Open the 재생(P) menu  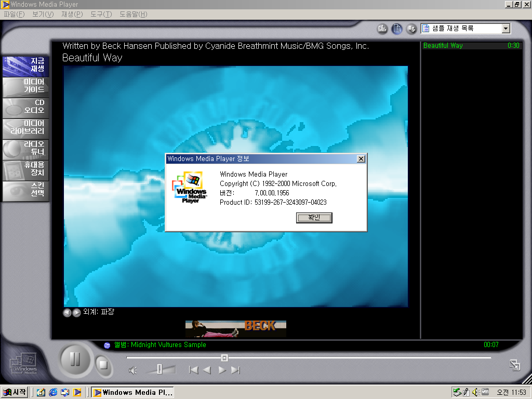click(x=72, y=14)
